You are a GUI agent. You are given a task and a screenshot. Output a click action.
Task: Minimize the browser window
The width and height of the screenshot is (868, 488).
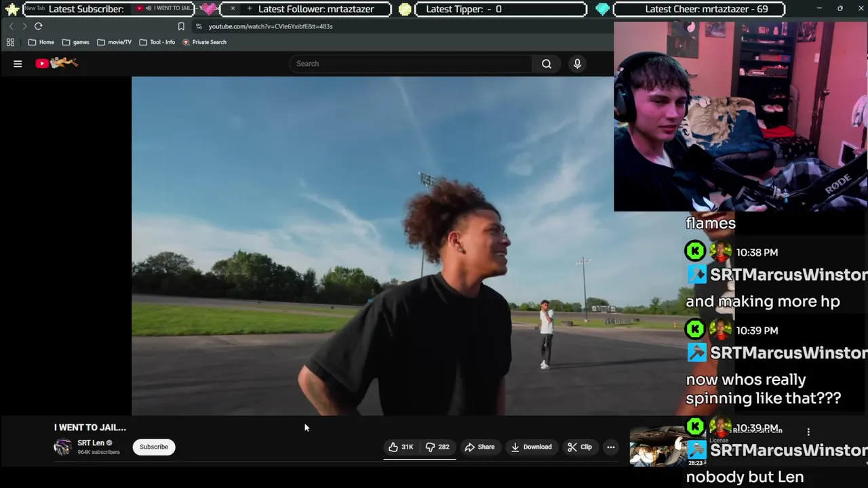pos(818,8)
